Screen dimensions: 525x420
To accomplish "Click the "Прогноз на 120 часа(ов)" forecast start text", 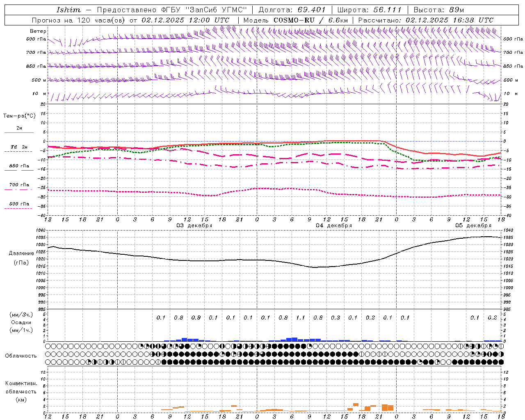I will (79, 20).
